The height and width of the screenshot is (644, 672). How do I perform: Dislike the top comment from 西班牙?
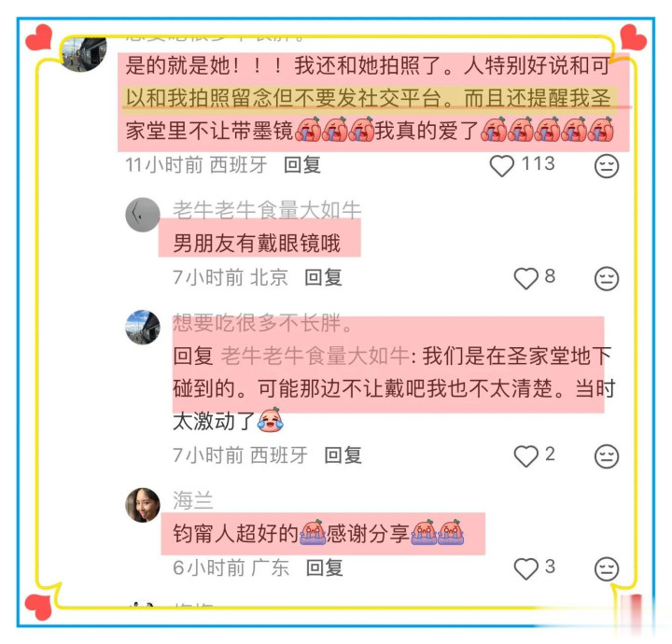[607, 166]
